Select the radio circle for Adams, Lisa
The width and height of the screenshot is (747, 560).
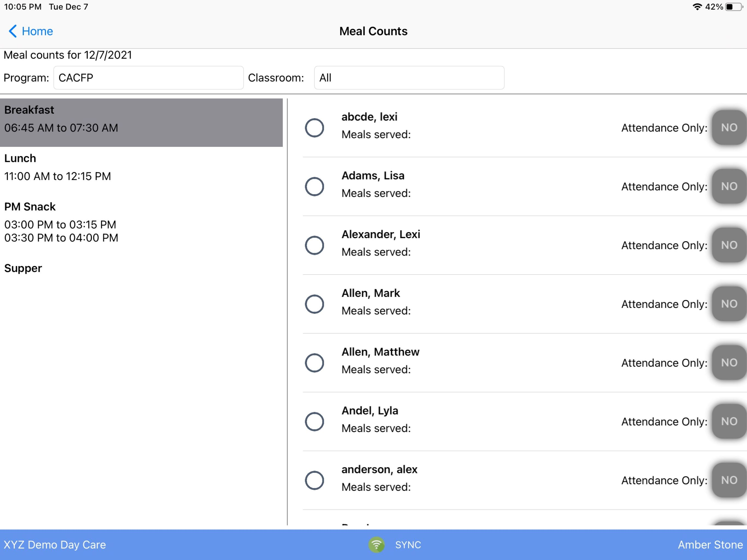(x=314, y=186)
